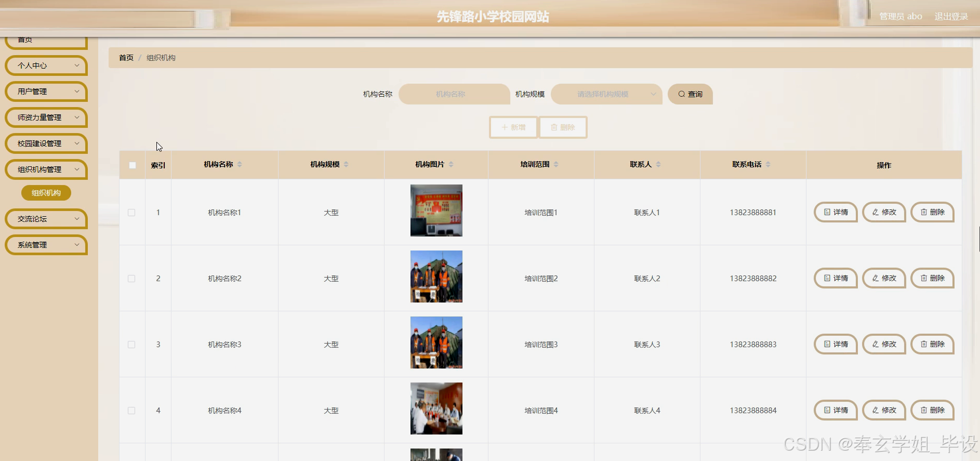The image size is (980, 461).
Task: Click the edit pencil icon in row 机构名称2
Action: pos(876,278)
